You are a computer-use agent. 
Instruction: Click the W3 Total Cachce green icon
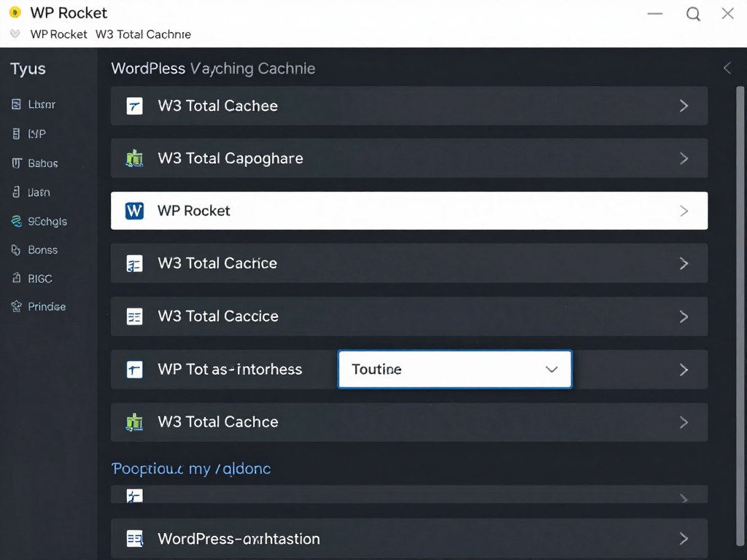134,422
